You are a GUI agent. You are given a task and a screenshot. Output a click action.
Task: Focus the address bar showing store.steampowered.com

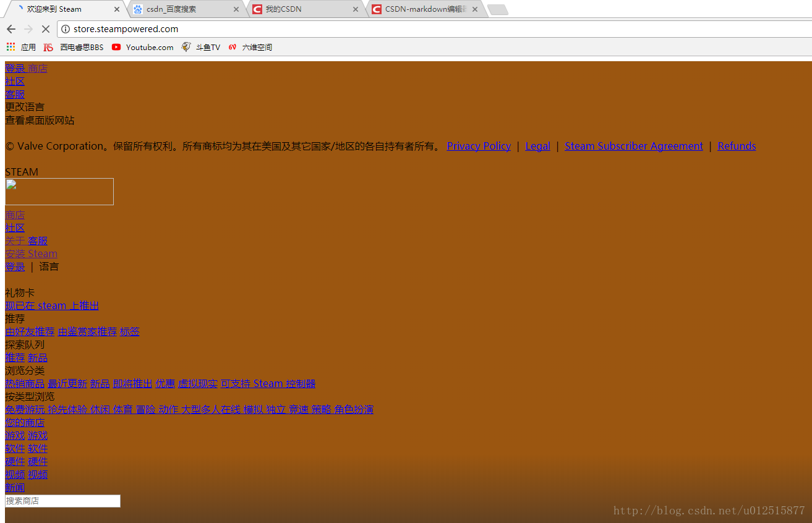pos(433,29)
